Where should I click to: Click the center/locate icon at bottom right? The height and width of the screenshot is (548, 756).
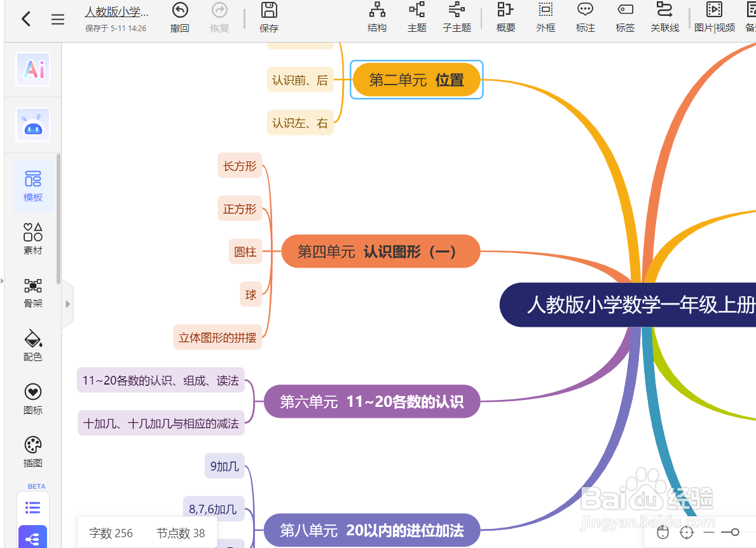click(x=685, y=532)
